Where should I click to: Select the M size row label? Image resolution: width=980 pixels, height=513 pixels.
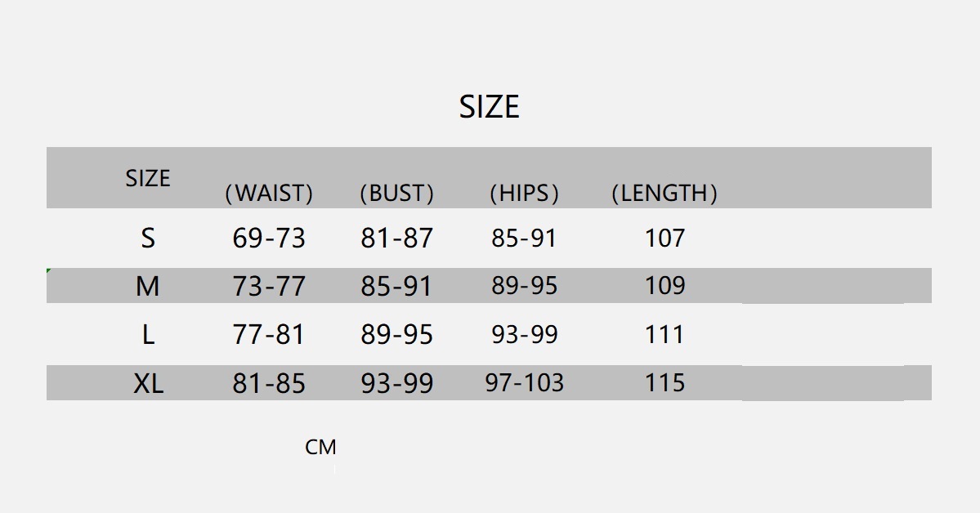coord(148,286)
